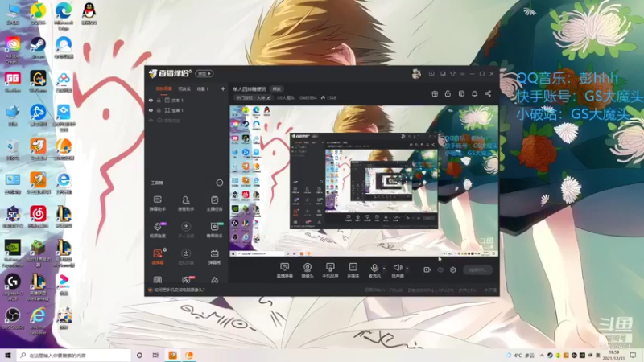Collapse the toolbox panel
This screenshot has width=644, height=362.
219,183
